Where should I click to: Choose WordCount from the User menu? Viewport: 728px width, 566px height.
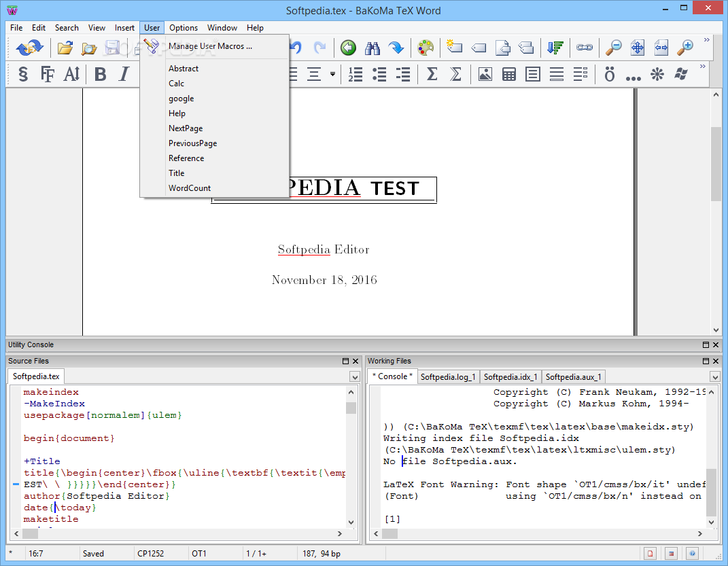(x=215, y=188)
